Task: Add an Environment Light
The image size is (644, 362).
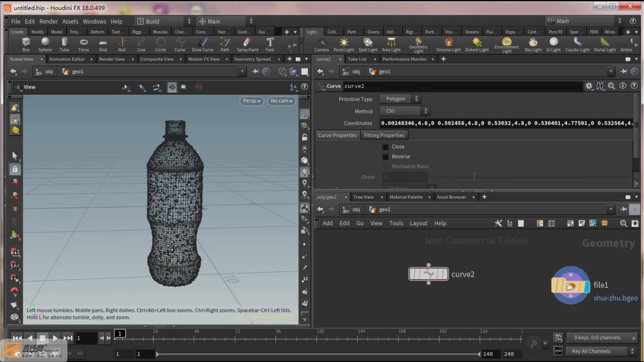Action: (x=507, y=45)
